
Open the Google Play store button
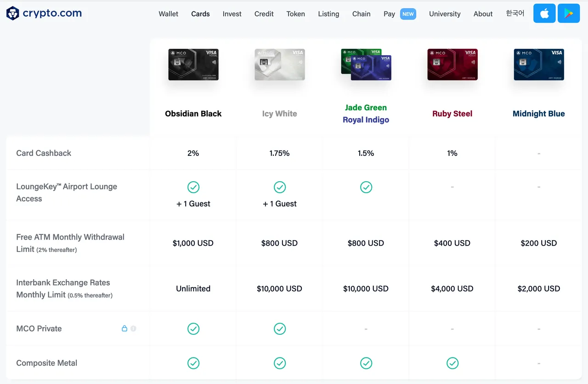coord(569,13)
